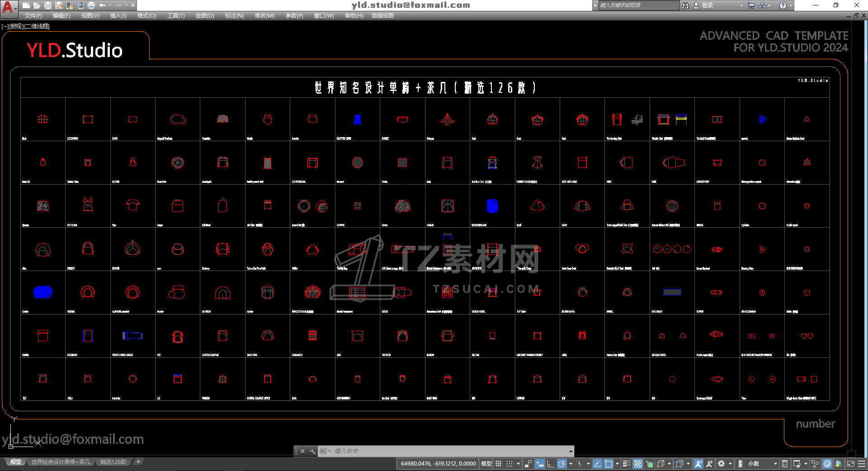
Task: Expand the snap mode settings dropdown arrow
Action: coord(518,464)
